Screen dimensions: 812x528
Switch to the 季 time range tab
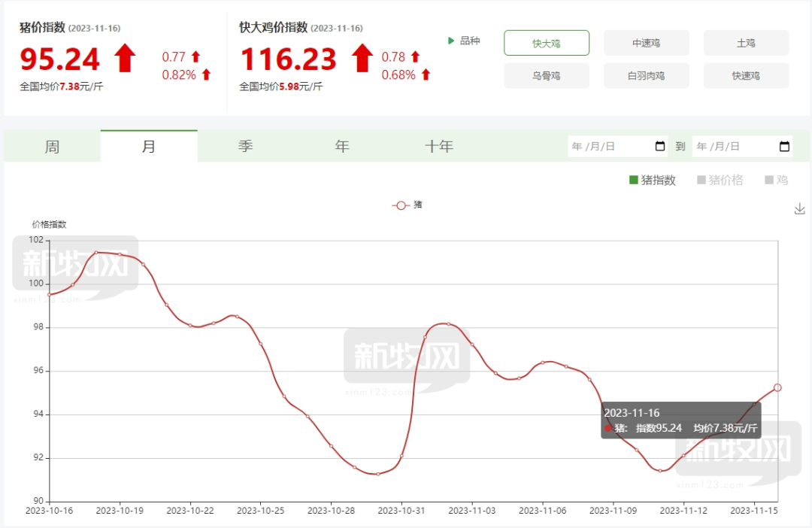coord(245,146)
